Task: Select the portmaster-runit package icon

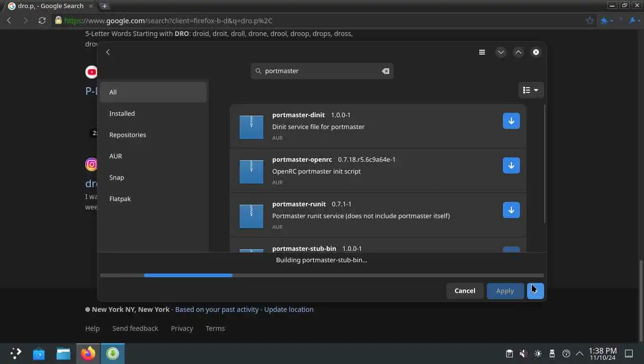Action: [251, 216]
